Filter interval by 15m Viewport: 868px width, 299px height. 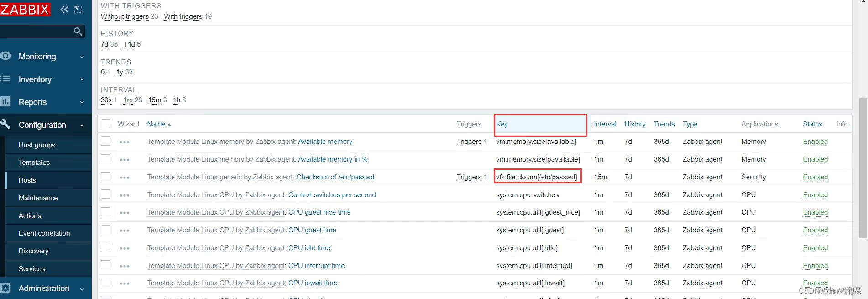coord(155,100)
